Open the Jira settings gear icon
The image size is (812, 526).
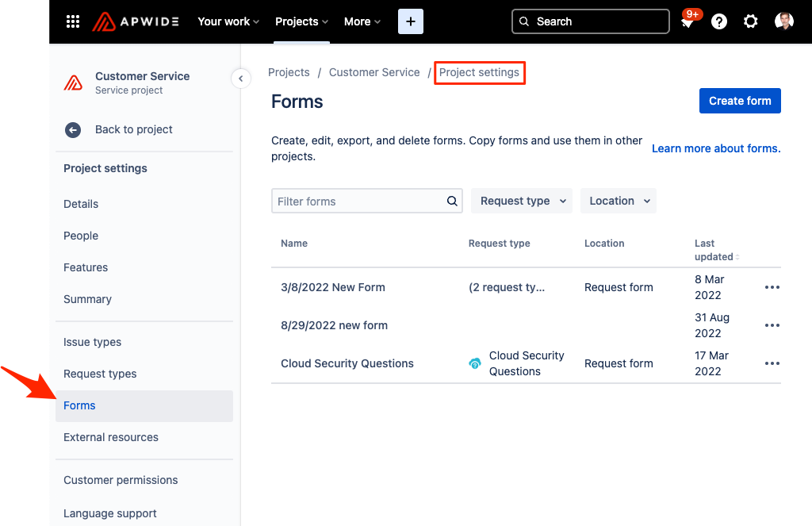pos(750,21)
